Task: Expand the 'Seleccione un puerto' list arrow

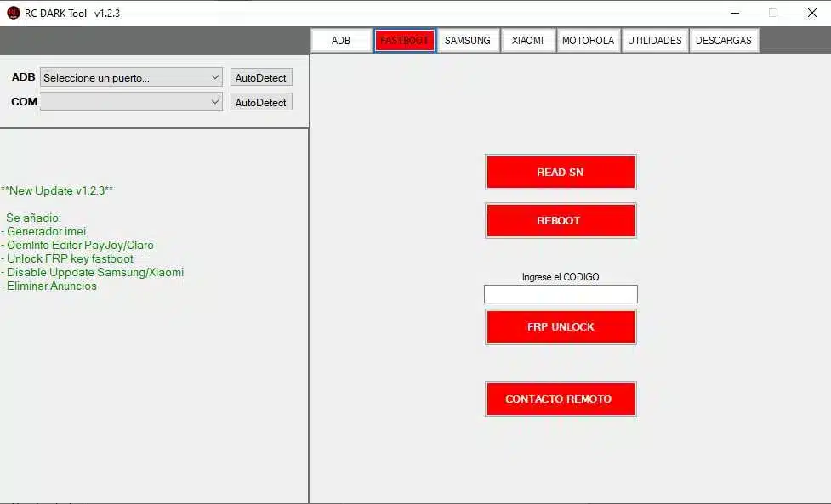Action: (217, 76)
